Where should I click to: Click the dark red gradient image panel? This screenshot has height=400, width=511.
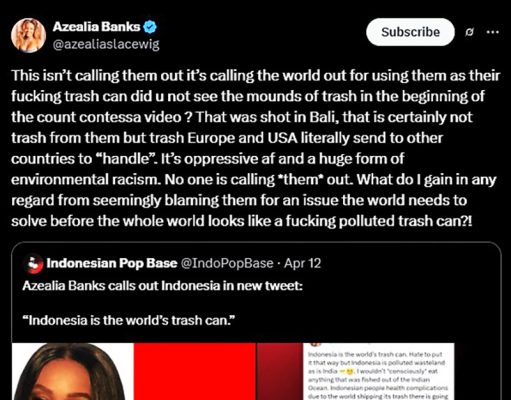point(280,371)
